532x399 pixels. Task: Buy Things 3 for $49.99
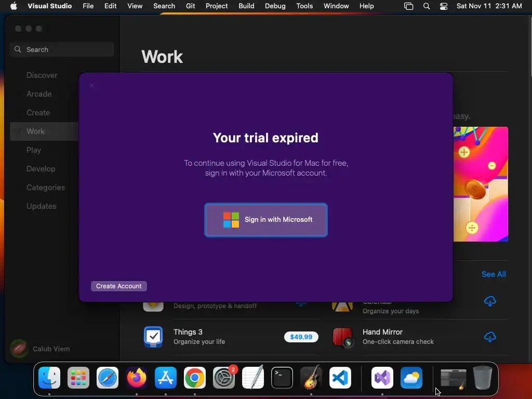pyautogui.click(x=301, y=337)
